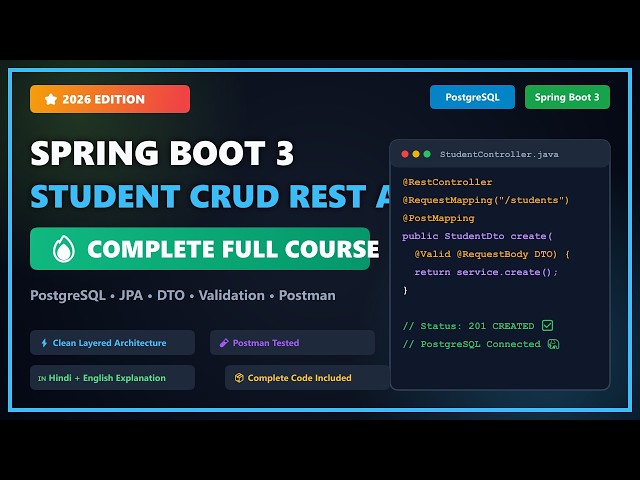Click the Status: 201 CREATED comment
This screenshot has height=480, width=640.
468,326
